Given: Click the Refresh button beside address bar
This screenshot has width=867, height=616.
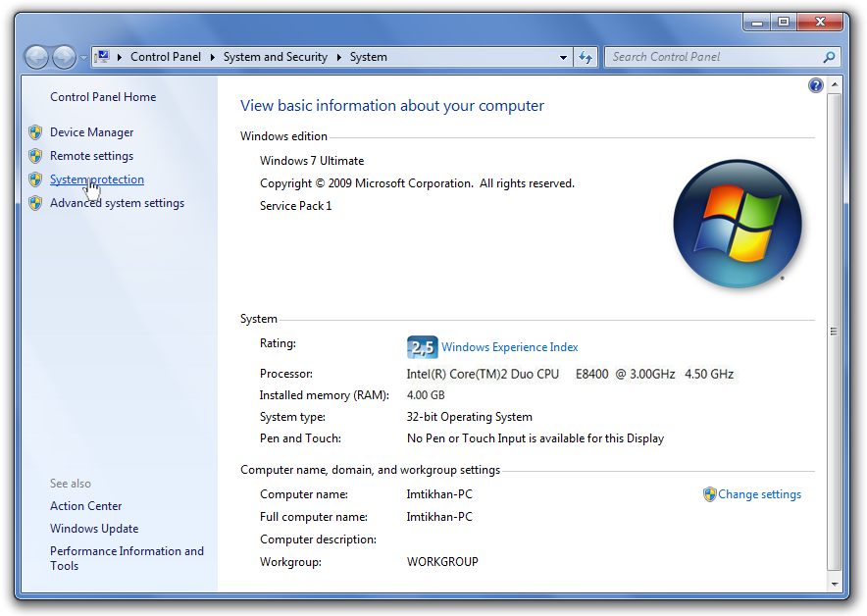Looking at the screenshot, I should point(586,57).
